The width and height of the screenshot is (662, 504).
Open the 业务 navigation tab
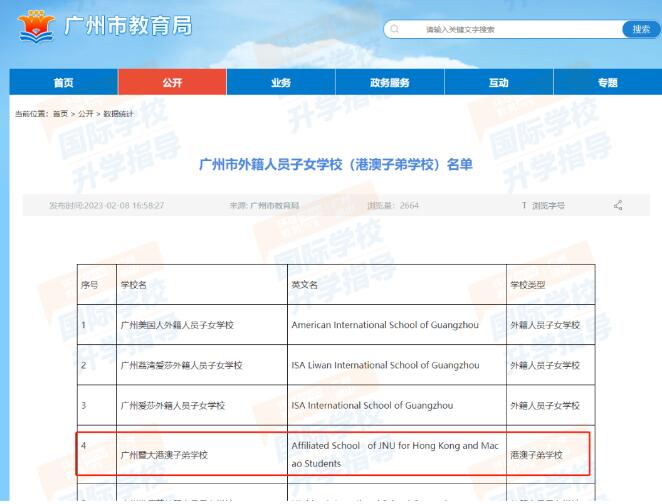point(281,82)
